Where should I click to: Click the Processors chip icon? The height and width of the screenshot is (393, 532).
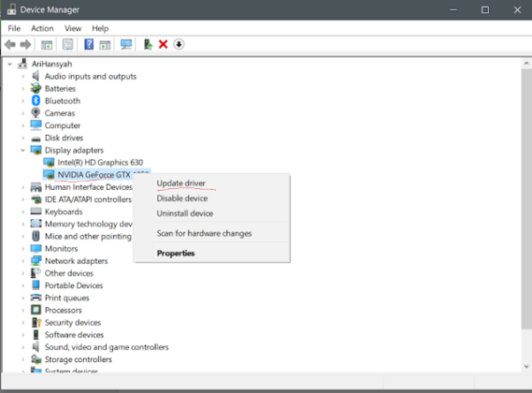click(36, 310)
